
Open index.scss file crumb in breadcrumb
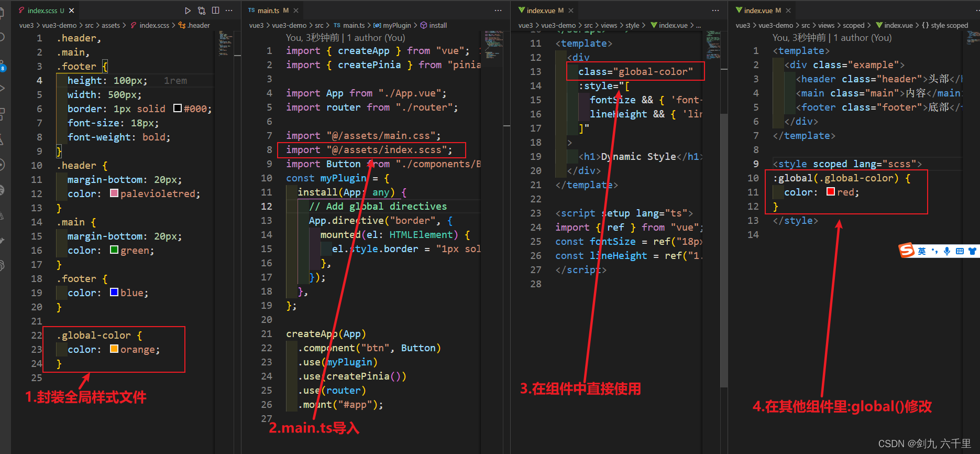(150, 25)
